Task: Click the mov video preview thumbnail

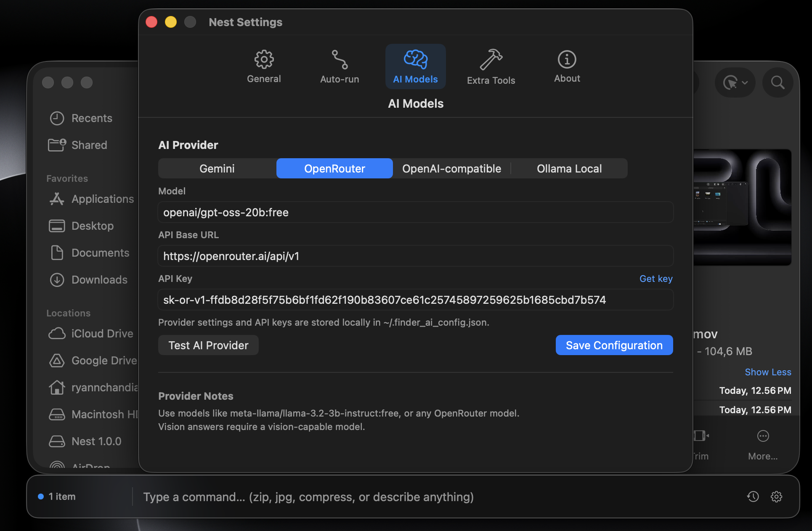Action: (x=742, y=207)
